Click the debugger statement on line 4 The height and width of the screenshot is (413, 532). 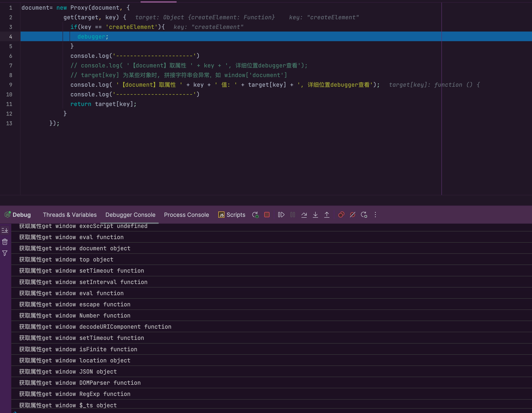93,37
